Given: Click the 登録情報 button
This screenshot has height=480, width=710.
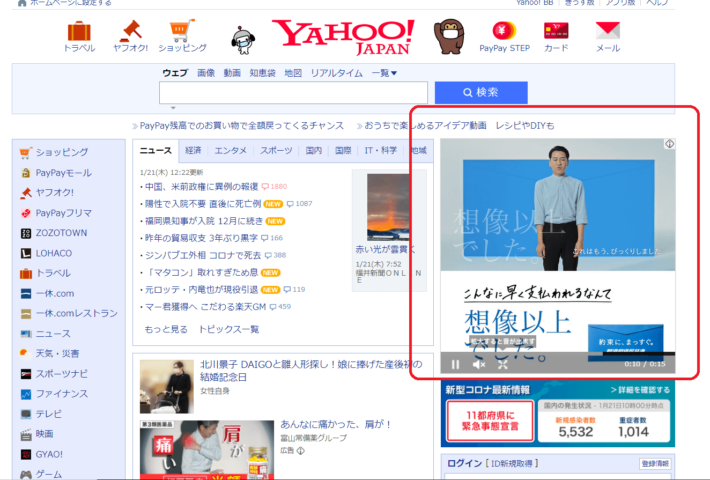Looking at the screenshot, I should [x=655, y=463].
